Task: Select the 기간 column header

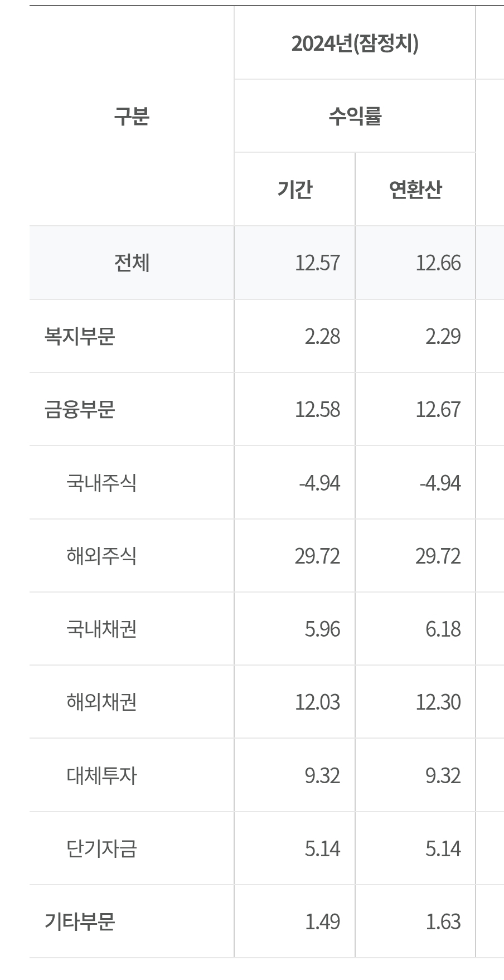Action: [x=294, y=189]
